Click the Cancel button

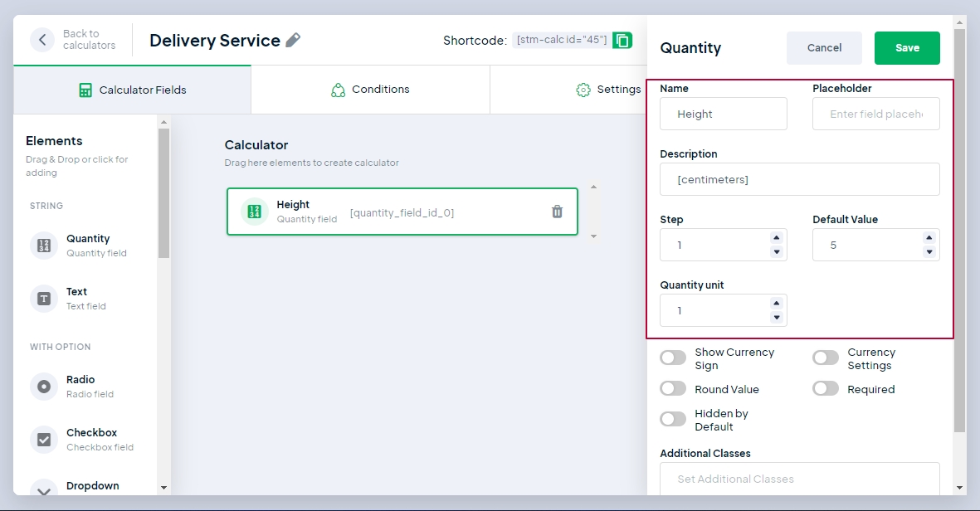tap(824, 48)
